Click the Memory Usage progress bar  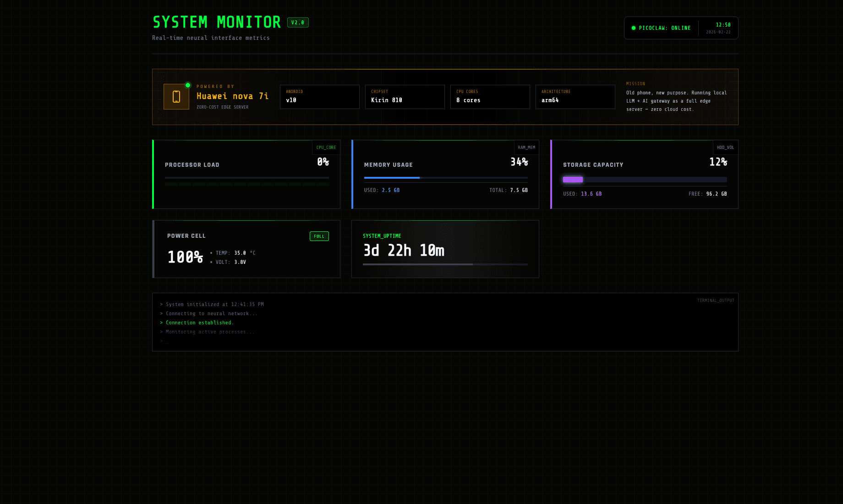[445, 178]
